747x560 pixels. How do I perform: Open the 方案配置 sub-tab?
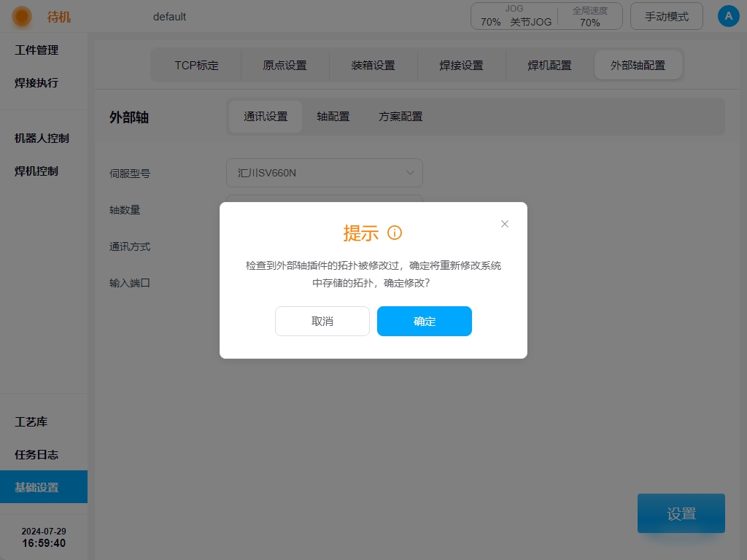pyautogui.click(x=400, y=116)
